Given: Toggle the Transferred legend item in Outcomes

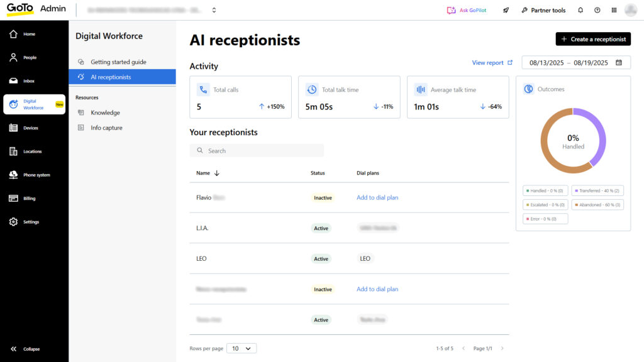Looking at the screenshot, I should (597, 190).
